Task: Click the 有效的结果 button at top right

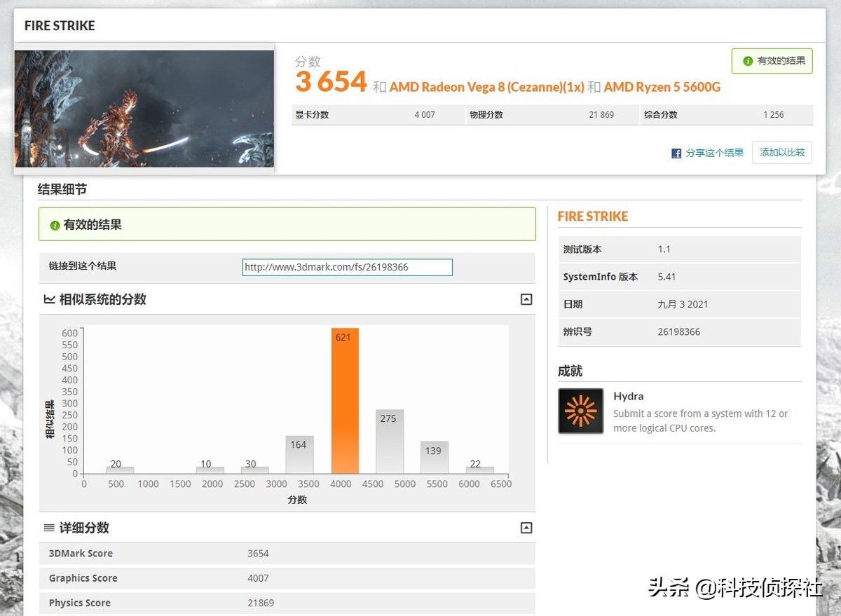Action: coord(772,61)
